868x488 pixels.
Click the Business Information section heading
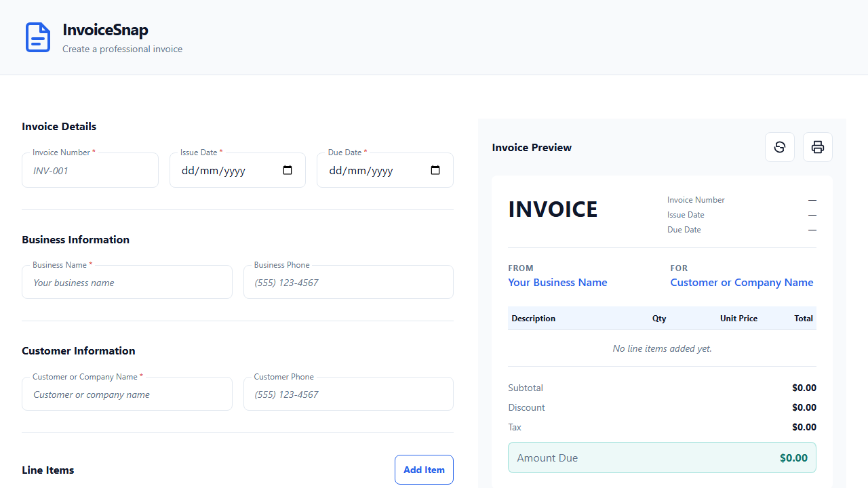pos(75,239)
